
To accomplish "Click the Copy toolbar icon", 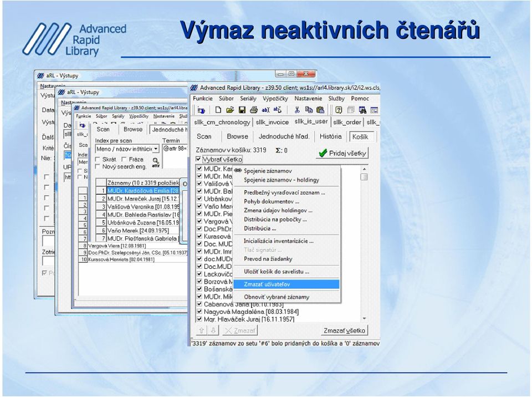I will 309,110.
